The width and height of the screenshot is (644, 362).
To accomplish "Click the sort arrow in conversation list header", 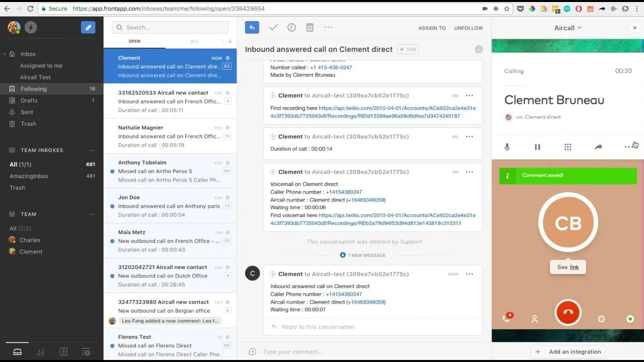I will [x=230, y=41].
